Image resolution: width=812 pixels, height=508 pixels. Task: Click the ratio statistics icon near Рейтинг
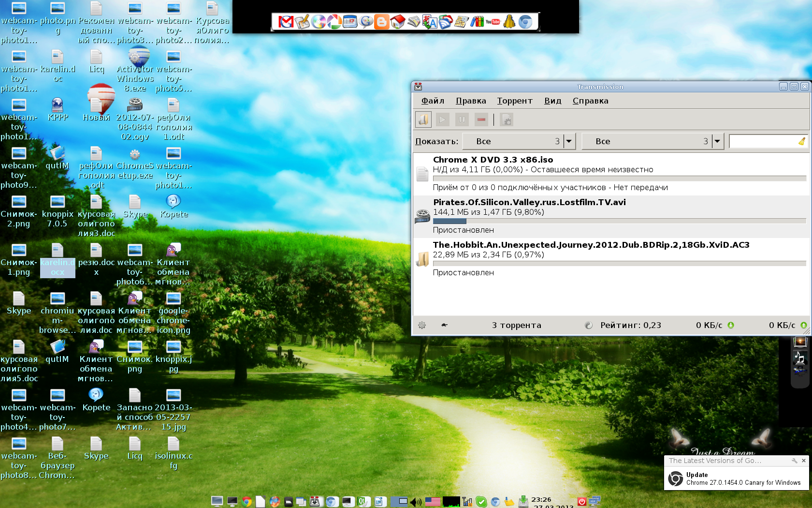pyautogui.click(x=588, y=325)
